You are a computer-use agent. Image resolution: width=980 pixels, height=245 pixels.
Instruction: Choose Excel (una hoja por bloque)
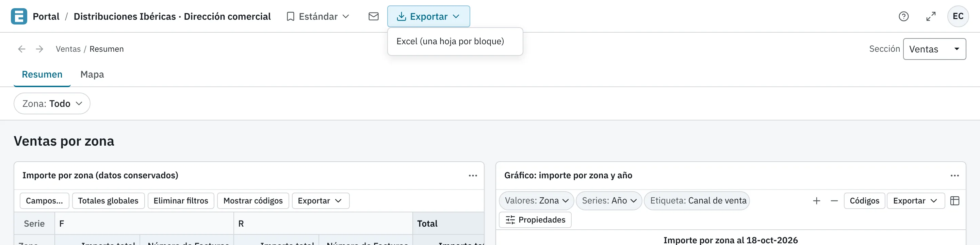[x=455, y=42]
